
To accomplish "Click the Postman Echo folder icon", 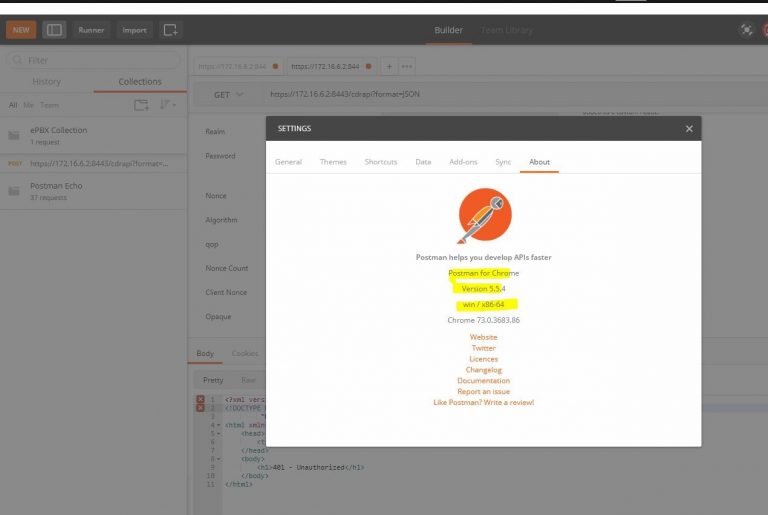I will tap(14, 191).
